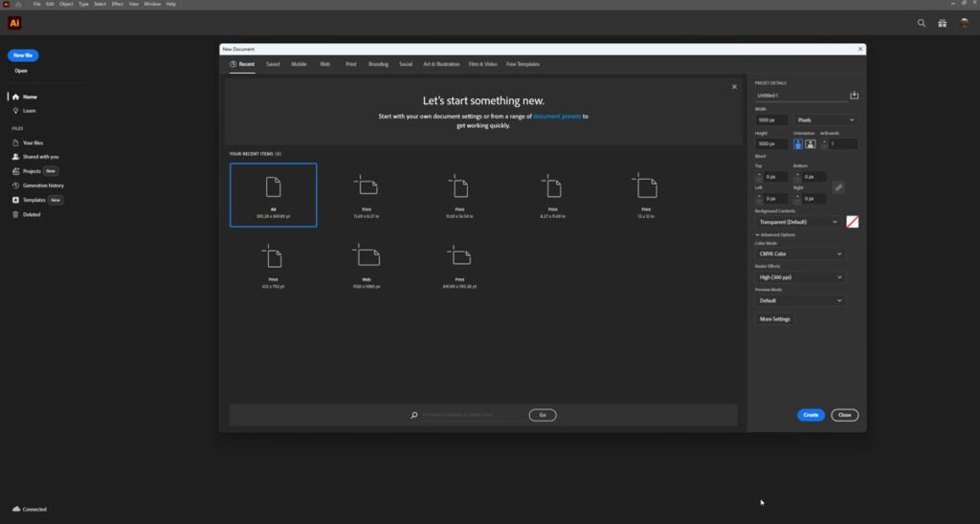Select landscape orientation
This screenshot has height=524, width=980.
click(x=810, y=144)
